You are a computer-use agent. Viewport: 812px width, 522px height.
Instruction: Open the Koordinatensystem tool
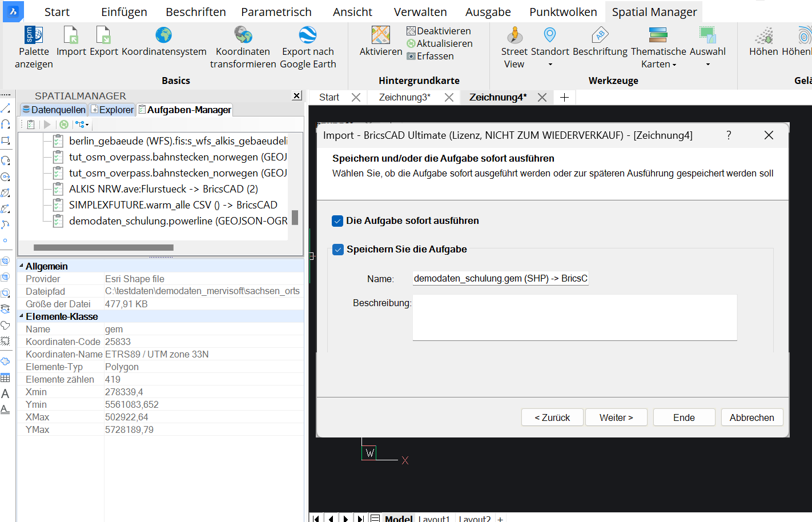point(164,43)
